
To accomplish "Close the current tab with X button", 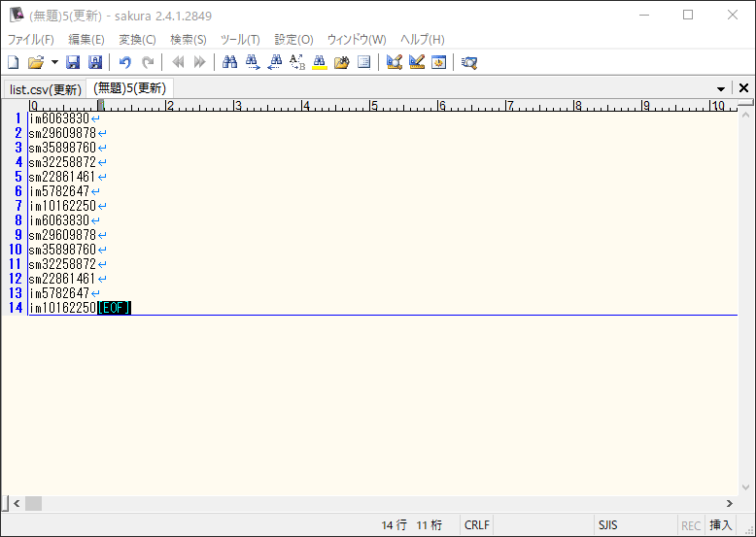I will 743,88.
